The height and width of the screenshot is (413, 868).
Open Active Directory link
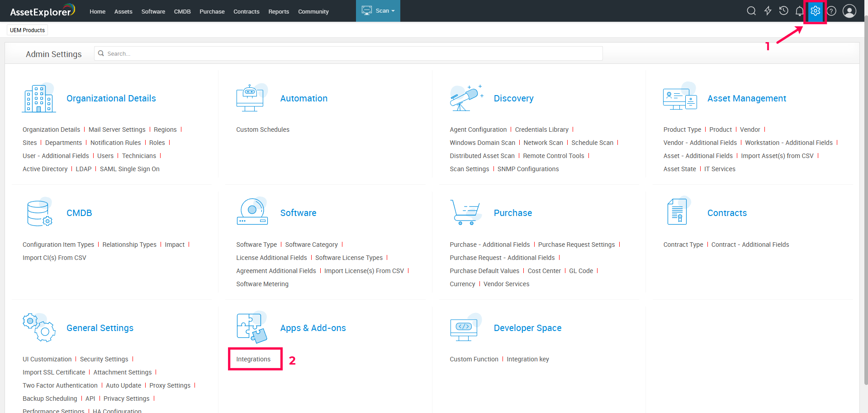(45, 169)
